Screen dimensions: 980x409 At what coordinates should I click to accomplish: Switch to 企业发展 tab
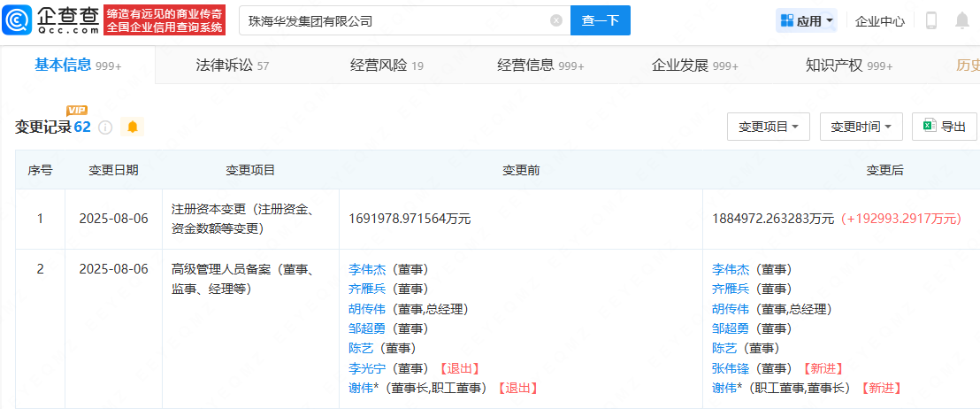click(x=694, y=65)
